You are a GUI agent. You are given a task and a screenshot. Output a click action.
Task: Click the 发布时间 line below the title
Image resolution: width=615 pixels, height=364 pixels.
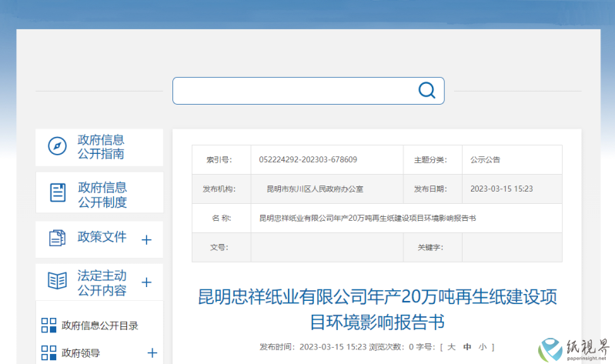[x=313, y=347]
